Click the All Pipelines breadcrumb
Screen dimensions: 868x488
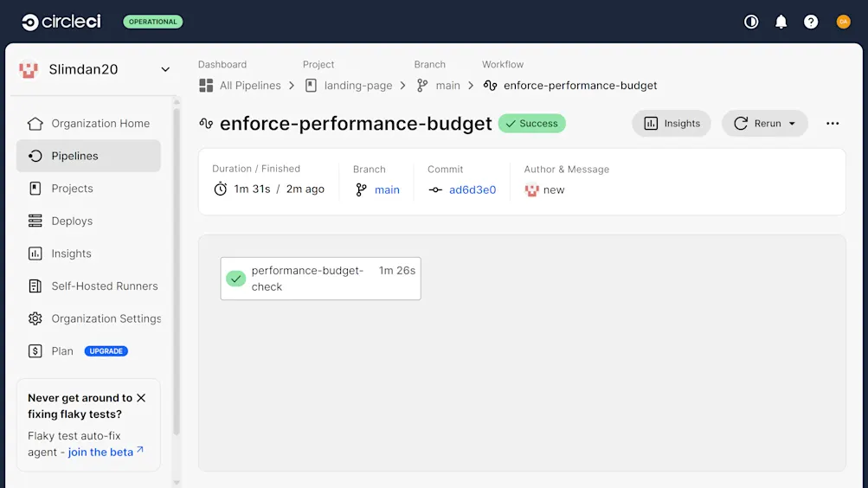click(x=249, y=86)
